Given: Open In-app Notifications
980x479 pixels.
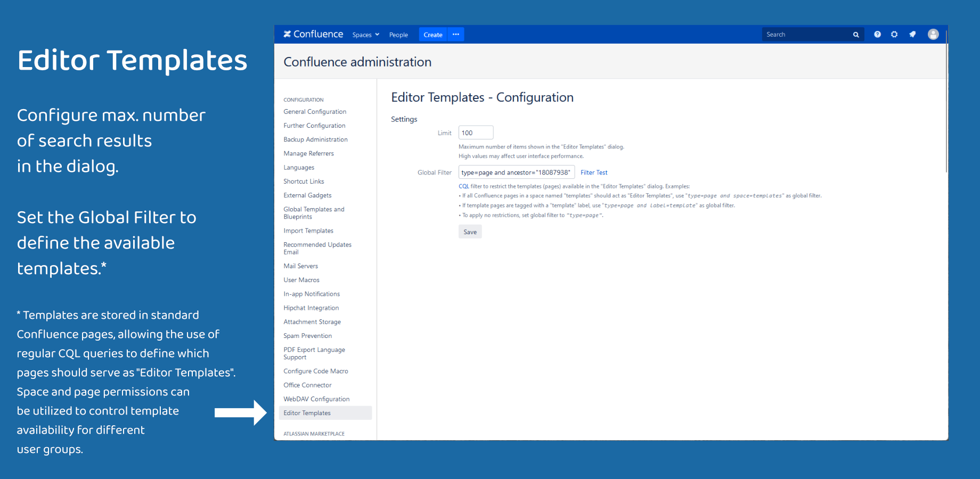Looking at the screenshot, I should [x=312, y=294].
